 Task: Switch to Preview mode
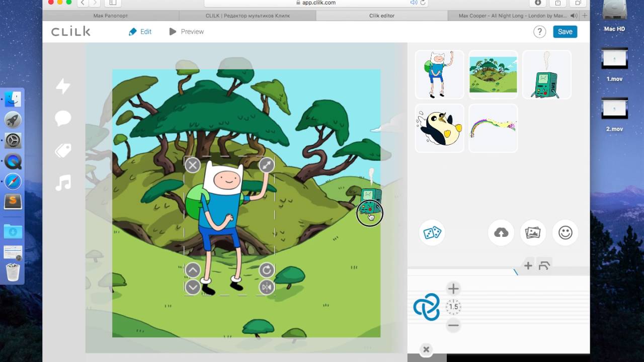pos(186,32)
